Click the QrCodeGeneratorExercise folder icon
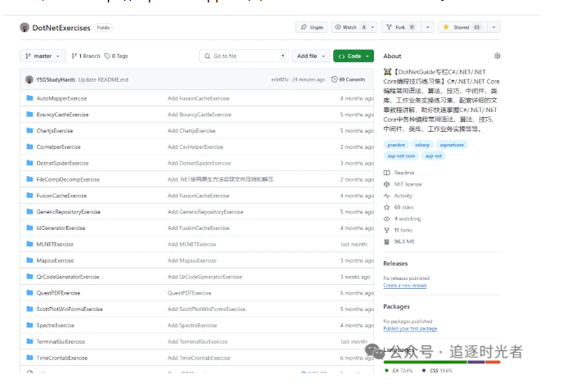Image resolution: width=563 pixels, height=392 pixels. (29, 277)
